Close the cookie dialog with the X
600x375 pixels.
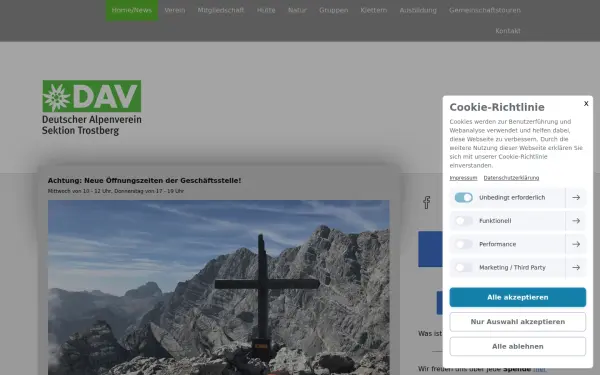tap(586, 103)
